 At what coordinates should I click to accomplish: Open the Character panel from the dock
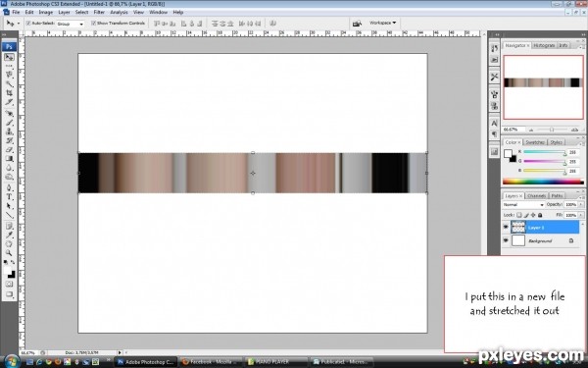click(x=494, y=124)
